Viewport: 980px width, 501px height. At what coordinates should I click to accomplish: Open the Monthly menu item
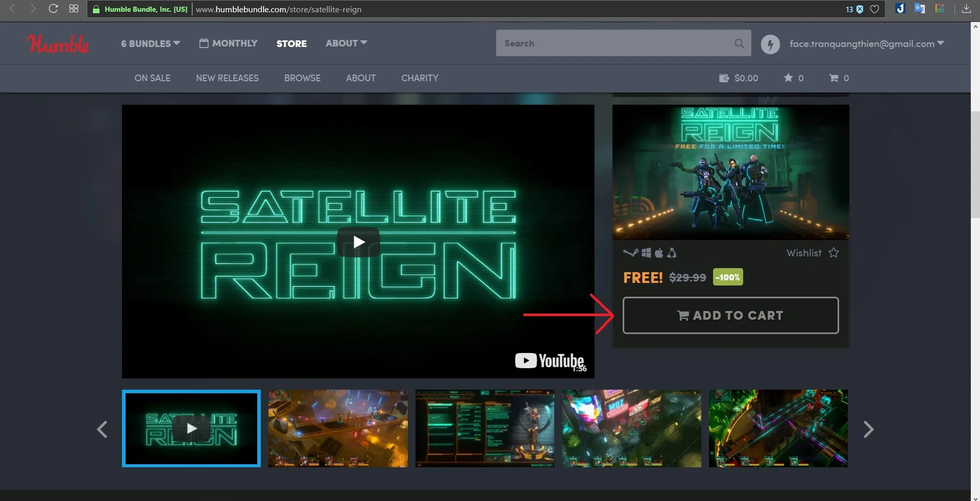pyautogui.click(x=228, y=43)
